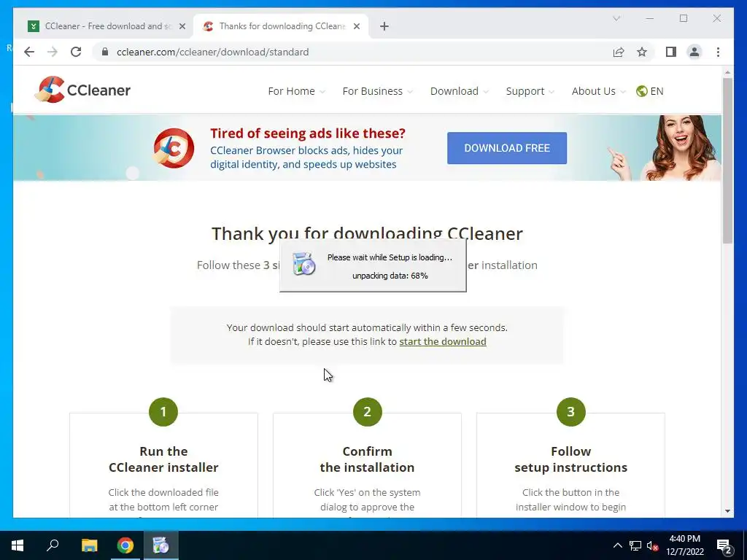Reload the CCleaner download page
Screen dimensions: 747x560
click(76, 52)
